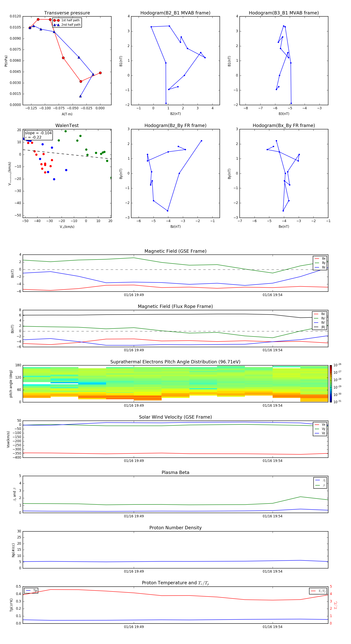Click the Te/Tp legend entry

click(x=318, y=591)
